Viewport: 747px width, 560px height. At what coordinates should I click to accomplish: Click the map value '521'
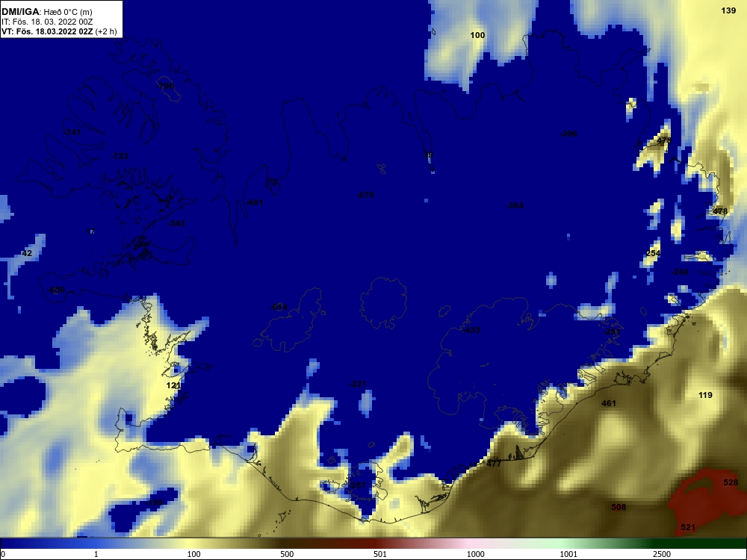pyautogui.click(x=688, y=527)
